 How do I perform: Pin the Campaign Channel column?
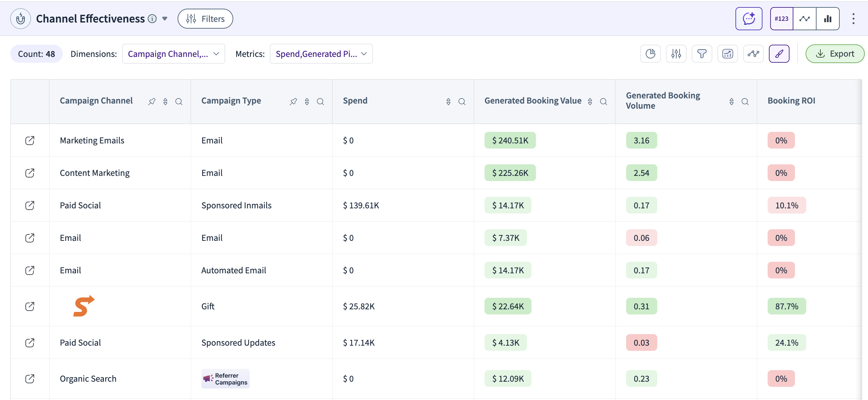(x=152, y=101)
